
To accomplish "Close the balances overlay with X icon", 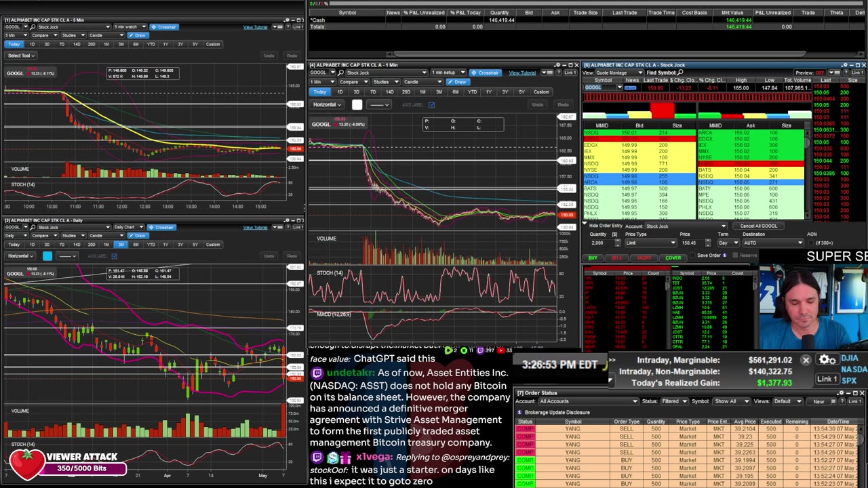I will tap(806, 361).
